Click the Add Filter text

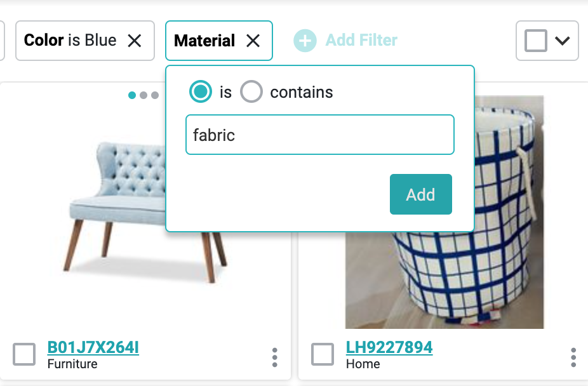(x=361, y=41)
